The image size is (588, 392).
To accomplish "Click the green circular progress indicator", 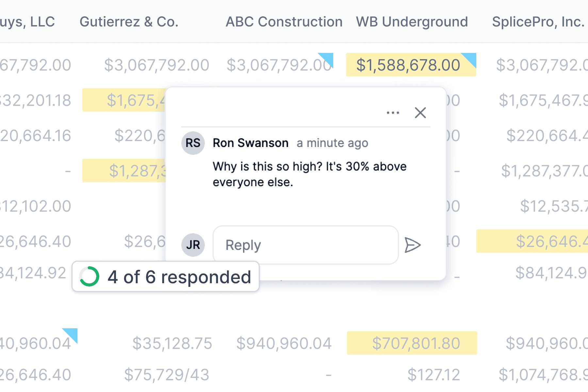I will point(89,277).
